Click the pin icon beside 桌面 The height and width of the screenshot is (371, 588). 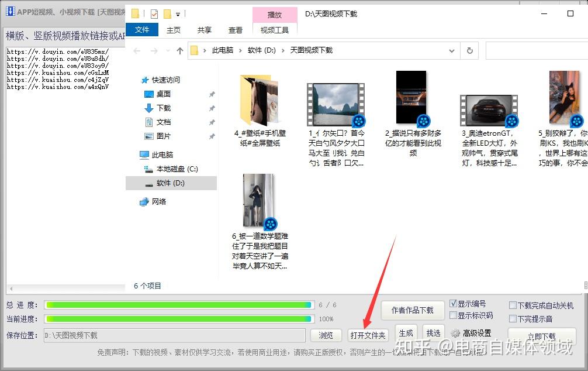[x=212, y=94]
